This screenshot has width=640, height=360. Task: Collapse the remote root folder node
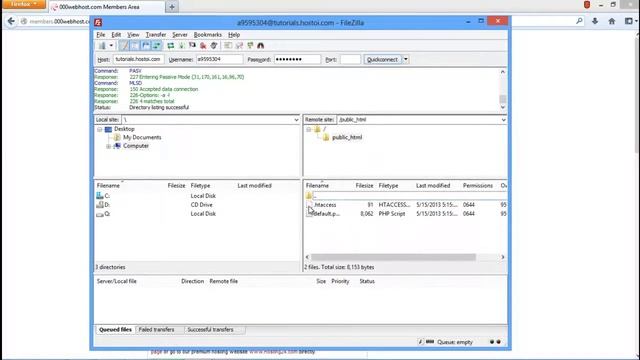(309, 129)
